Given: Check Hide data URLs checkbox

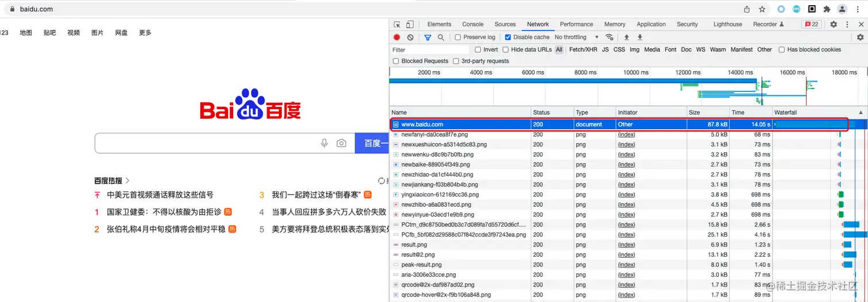Looking at the screenshot, I should tap(506, 50).
